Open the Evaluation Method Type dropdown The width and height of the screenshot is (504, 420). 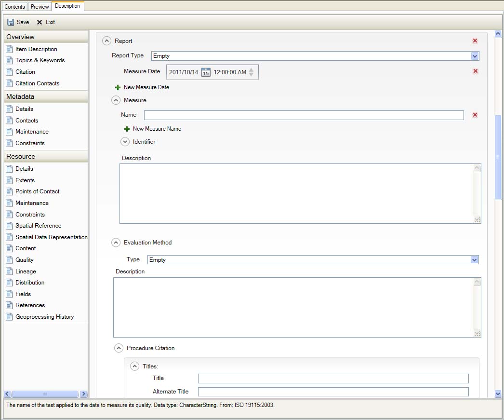tap(475, 260)
